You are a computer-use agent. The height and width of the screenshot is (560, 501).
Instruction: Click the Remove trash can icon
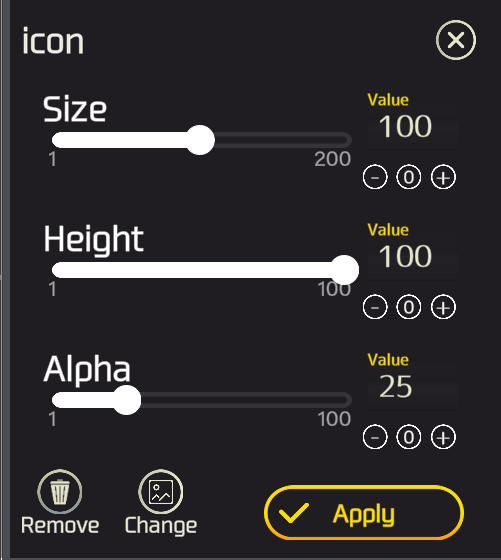point(60,492)
